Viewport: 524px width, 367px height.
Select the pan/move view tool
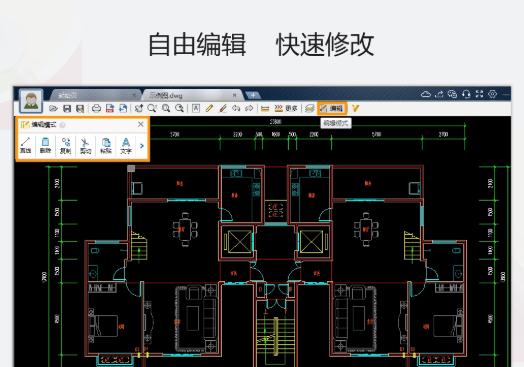click(x=139, y=108)
